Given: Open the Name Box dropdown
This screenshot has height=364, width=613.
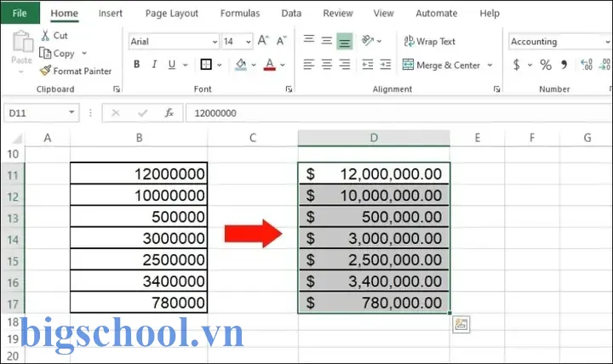Looking at the screenshot, I should click(72, 112).
